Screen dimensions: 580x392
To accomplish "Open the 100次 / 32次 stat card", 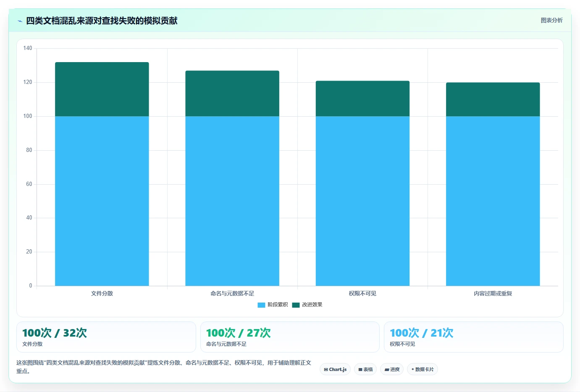I will coord(106,337).
